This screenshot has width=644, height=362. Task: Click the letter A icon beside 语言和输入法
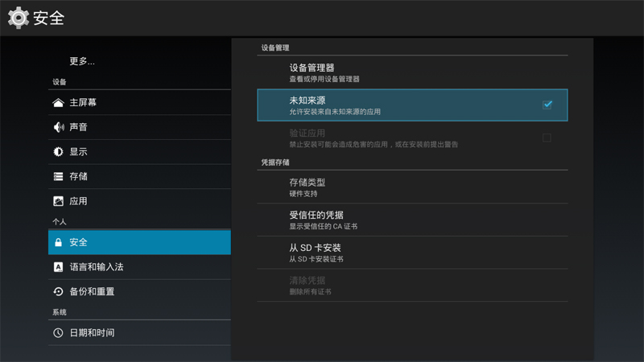(58, 267)
